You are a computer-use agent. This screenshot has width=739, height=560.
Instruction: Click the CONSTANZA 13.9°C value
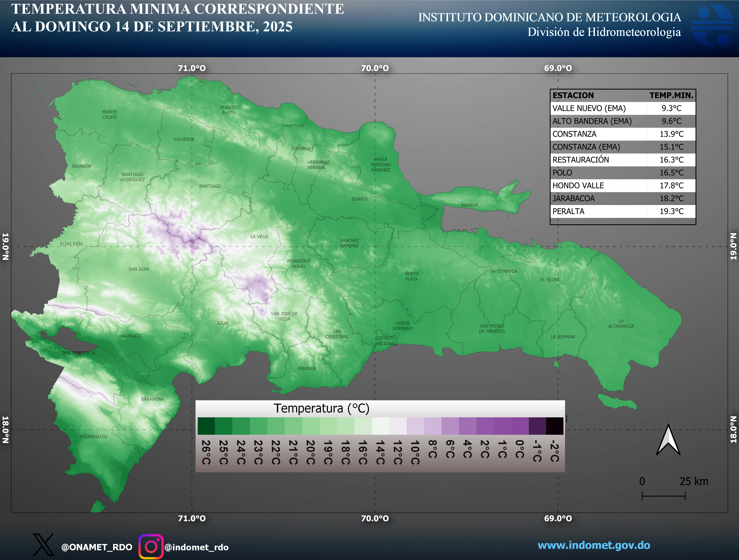[672, 134]
